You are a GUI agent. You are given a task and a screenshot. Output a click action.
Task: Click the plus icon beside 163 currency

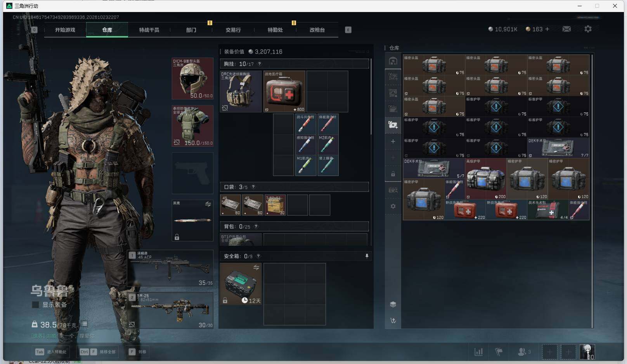(x=547, y=29)
